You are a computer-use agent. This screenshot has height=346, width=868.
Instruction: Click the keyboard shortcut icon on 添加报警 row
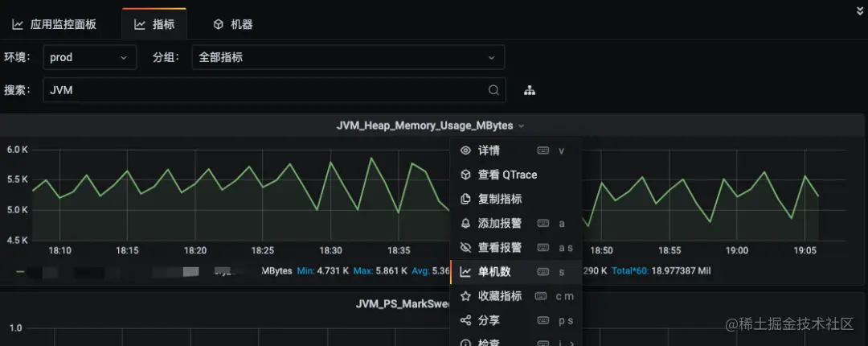(543, 224)
